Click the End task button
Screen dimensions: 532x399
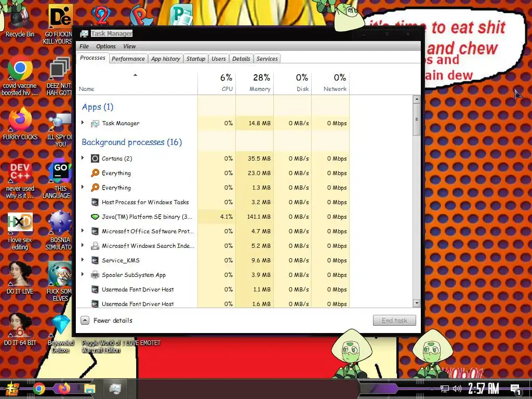point(394,320)
